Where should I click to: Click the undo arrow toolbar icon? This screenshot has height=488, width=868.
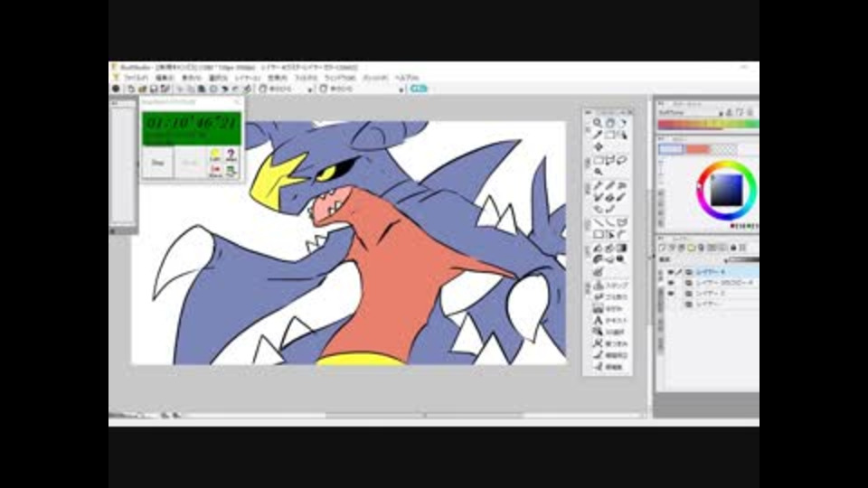pos(225,89)
